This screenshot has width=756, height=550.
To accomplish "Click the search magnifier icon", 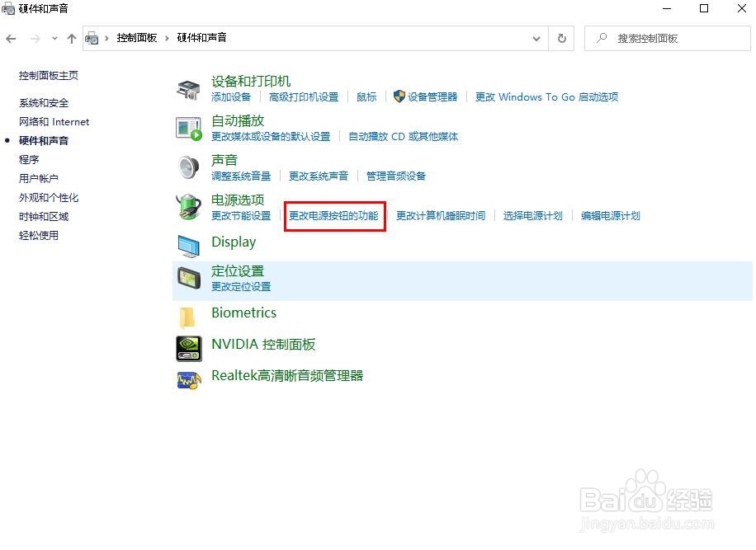I will coord(601,38).
